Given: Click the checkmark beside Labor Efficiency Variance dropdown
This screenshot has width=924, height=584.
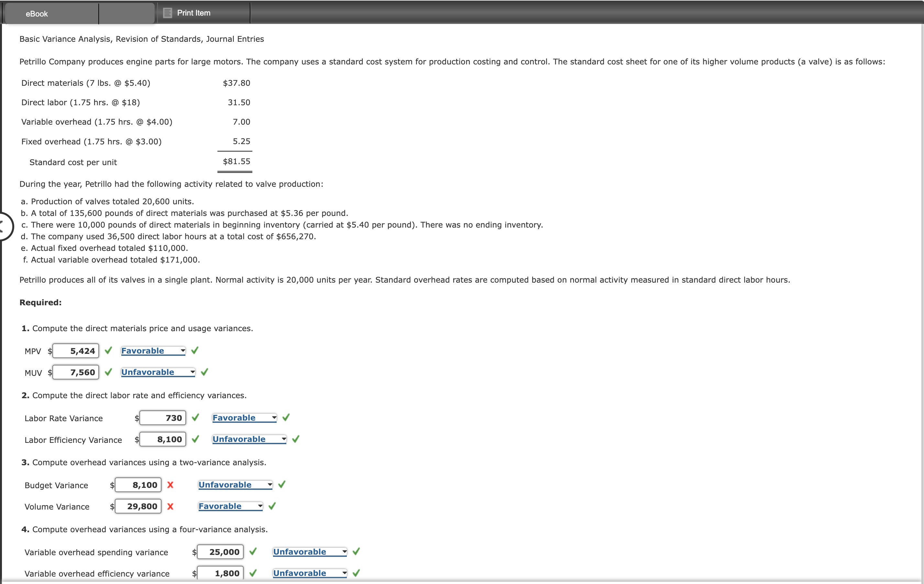Looking at the screenshot, I should pos(295,439).
